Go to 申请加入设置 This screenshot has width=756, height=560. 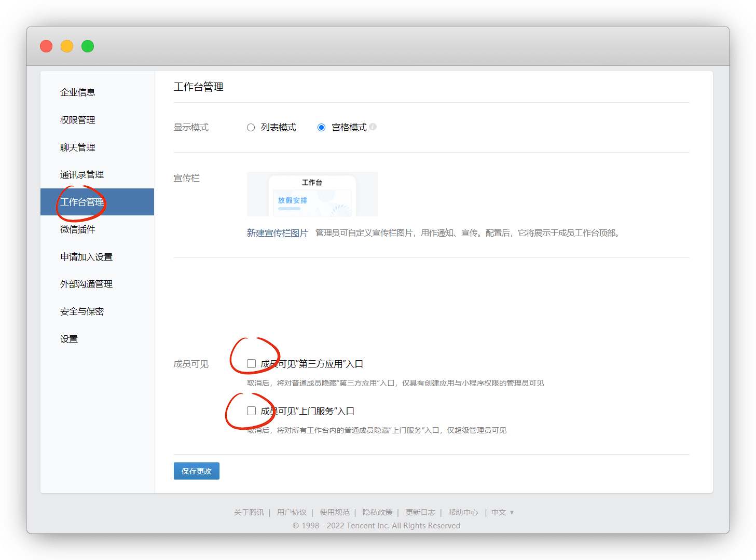[86, 257]
